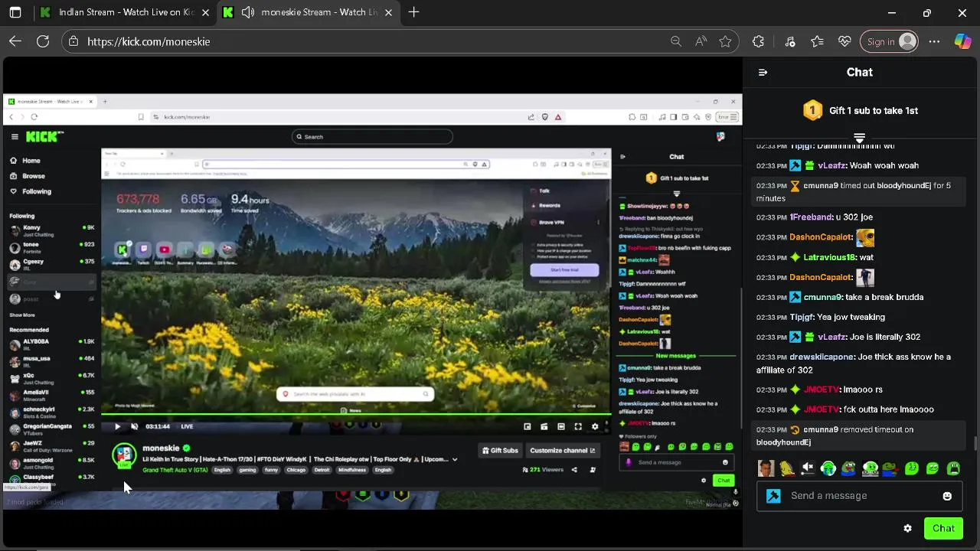Screen dimensions: 980x551
Task: Toggle fullscreen on streamed player
Action: coord(578,426)
